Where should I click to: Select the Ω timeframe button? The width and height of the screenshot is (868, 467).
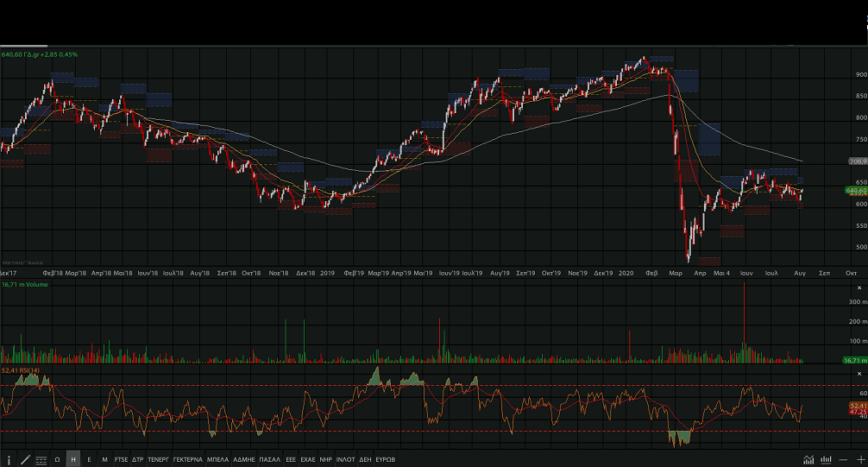(57, 459)
